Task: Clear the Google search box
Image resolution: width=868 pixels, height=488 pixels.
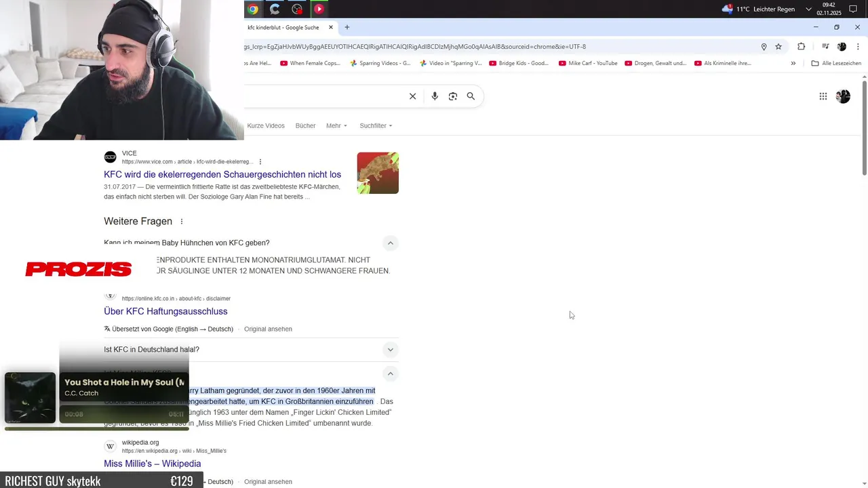Action: pyautogui.click(x=412, y=96)
